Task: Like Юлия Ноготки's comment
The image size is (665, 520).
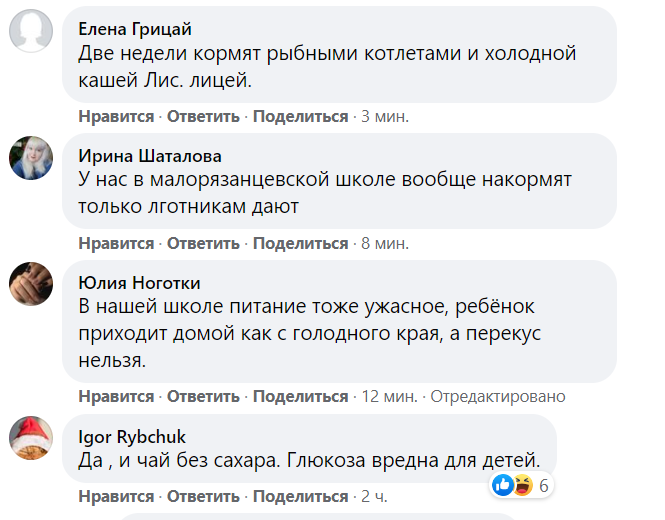Action: click(116, 397)
